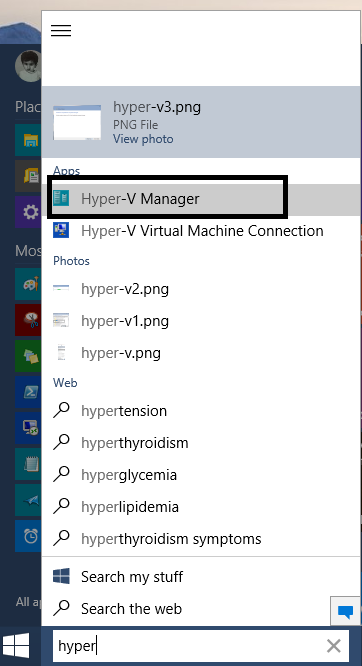Open hyper-v.png from Photos
The image size is (362, 666).
click(x=201, y=353)
